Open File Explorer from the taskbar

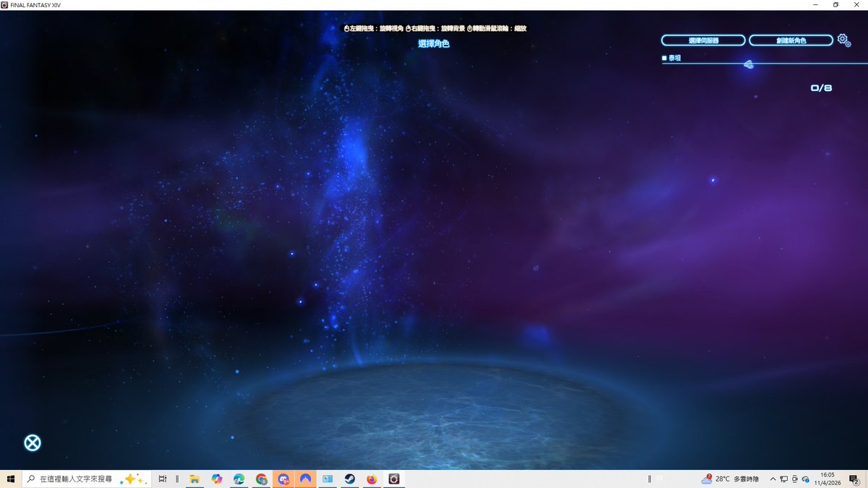click(195, 479)
